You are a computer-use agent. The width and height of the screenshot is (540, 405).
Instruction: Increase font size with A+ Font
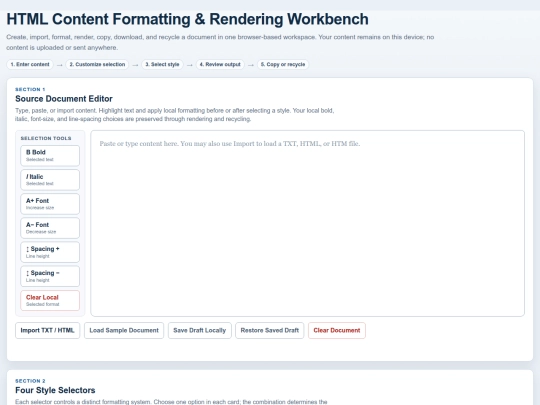(50, 204)
